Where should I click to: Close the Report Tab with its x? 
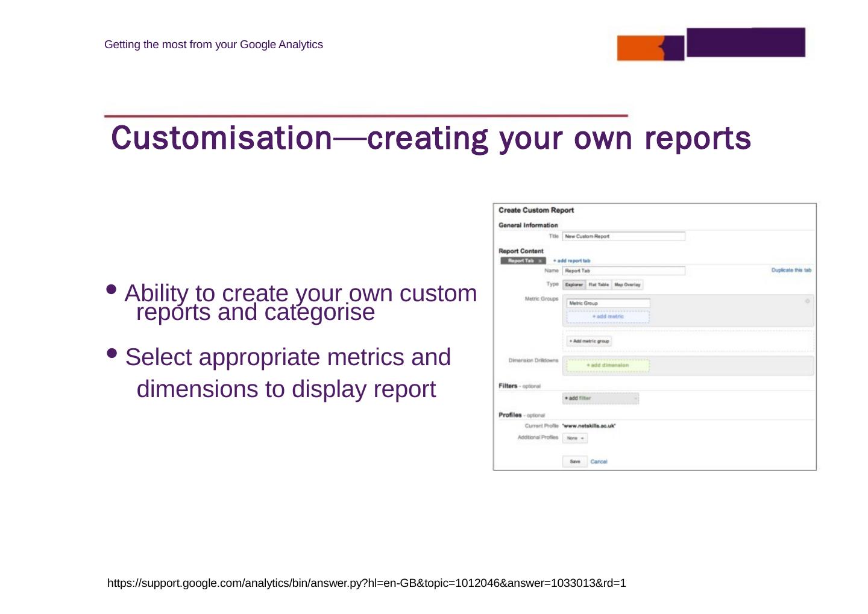540,261
